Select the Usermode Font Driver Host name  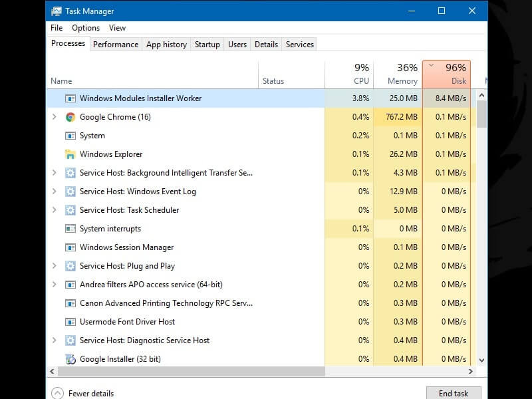click(127, 322)
